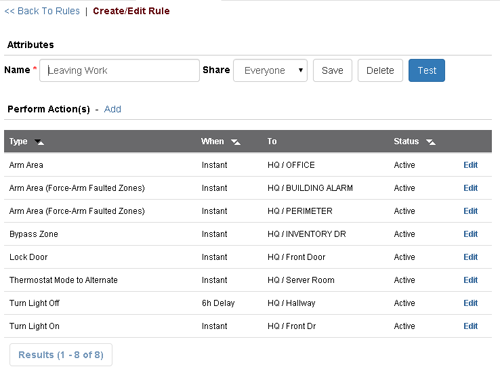Select 'HQ / Front Dr' cell
Viewport: 500px width, 373px height.
pyautogui.click(x=292, y=326)
